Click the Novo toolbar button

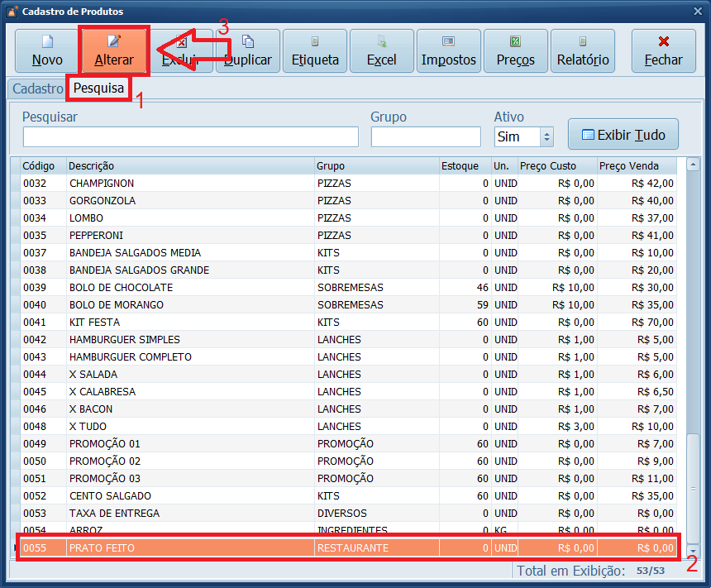point(47,50)
